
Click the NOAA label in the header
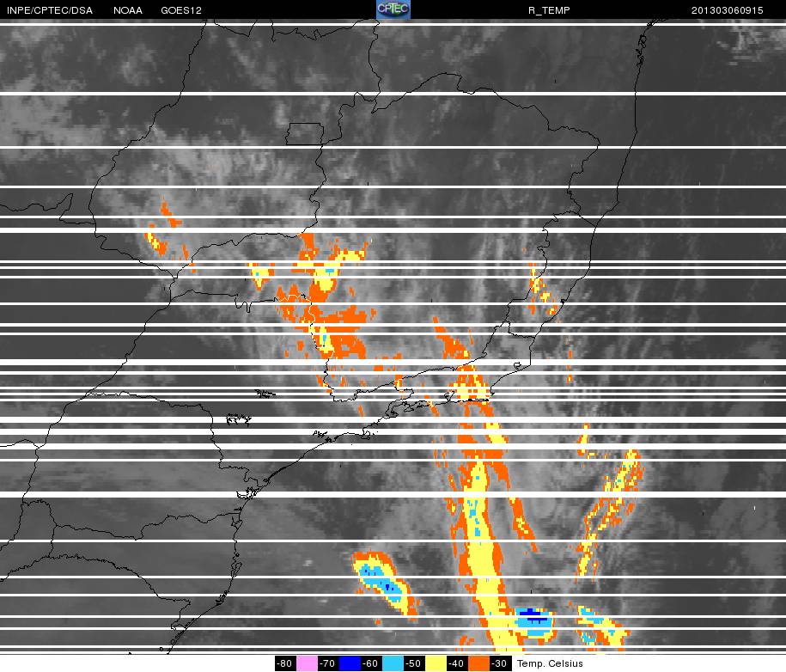tap(128, 10)
